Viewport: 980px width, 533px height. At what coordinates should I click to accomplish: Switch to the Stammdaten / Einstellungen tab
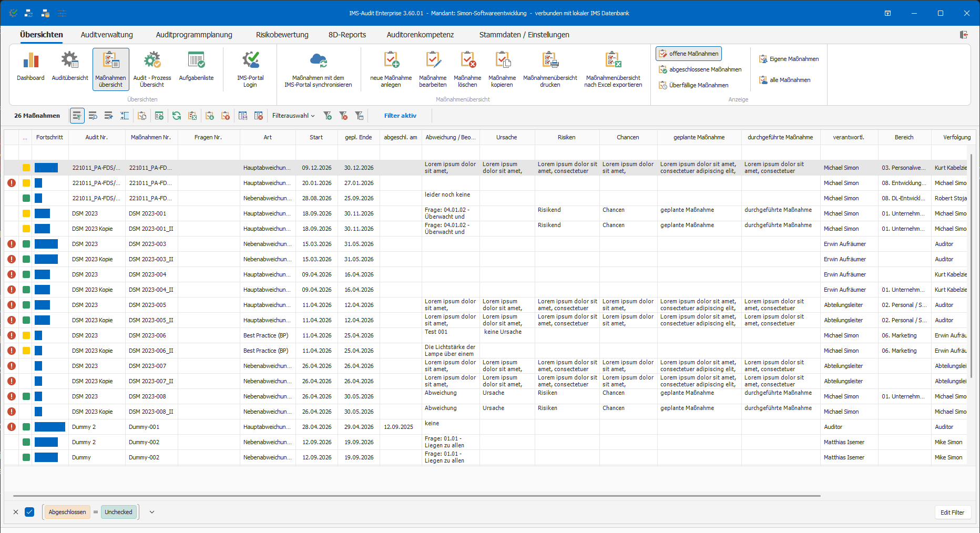coord(524,35)
